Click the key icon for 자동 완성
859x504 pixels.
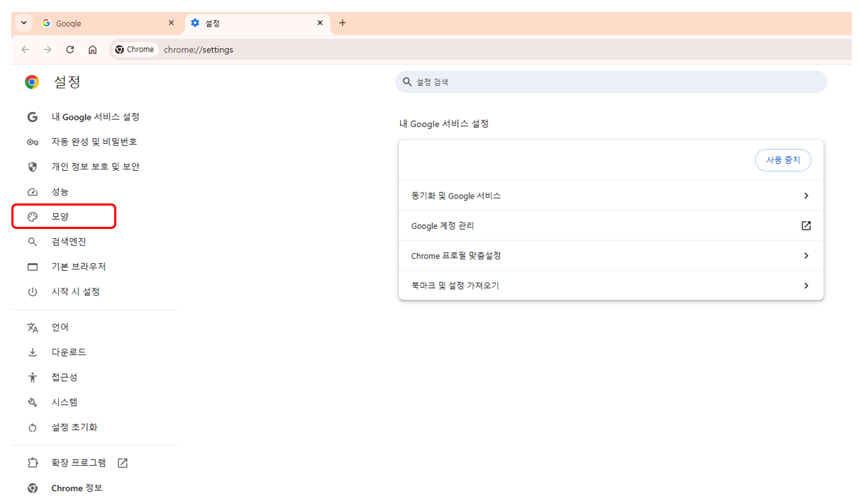point(32,142)
